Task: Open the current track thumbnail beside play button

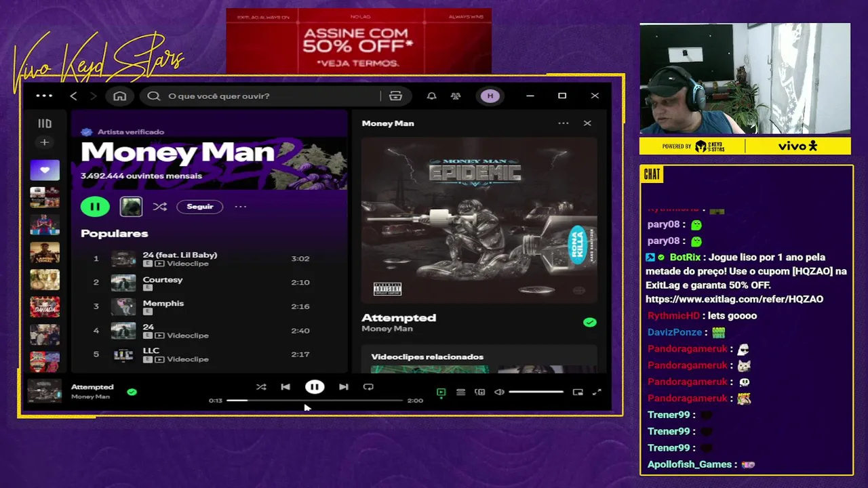Action: (131, 207)
